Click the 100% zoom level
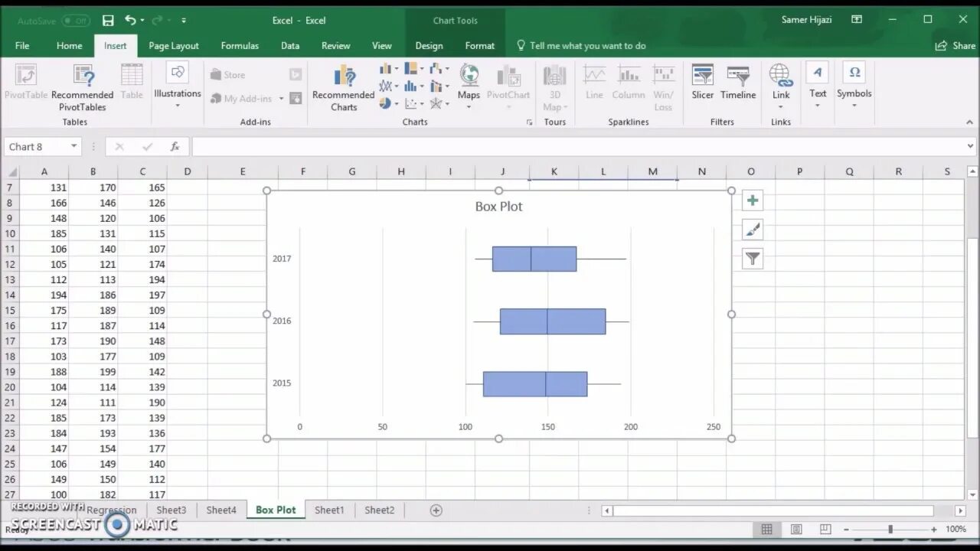The image size is (980, 551). (x=955, y=529)
